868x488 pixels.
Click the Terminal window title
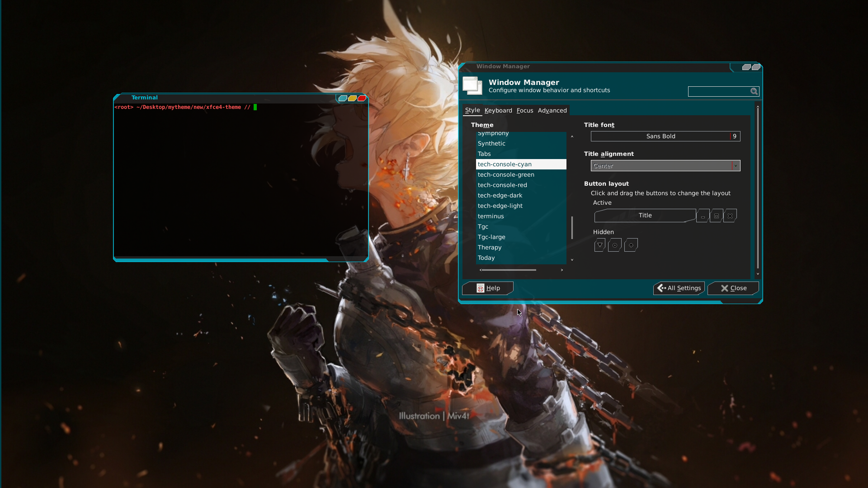click(x=145, y=98)
